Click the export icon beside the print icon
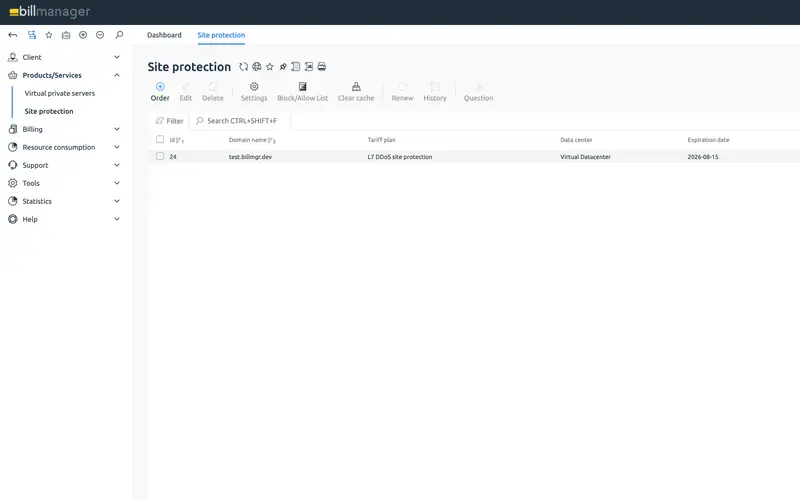The image size is (800, 500). (309, 66)
